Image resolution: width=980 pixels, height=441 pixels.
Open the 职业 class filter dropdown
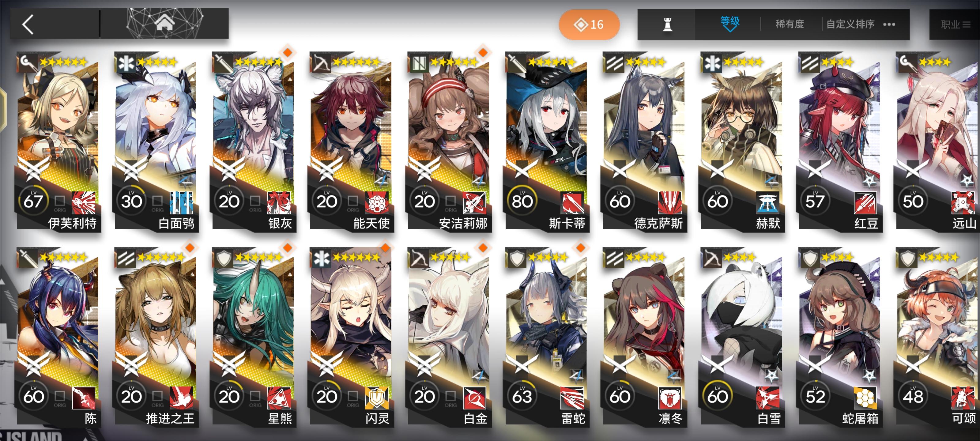(955, 25)
